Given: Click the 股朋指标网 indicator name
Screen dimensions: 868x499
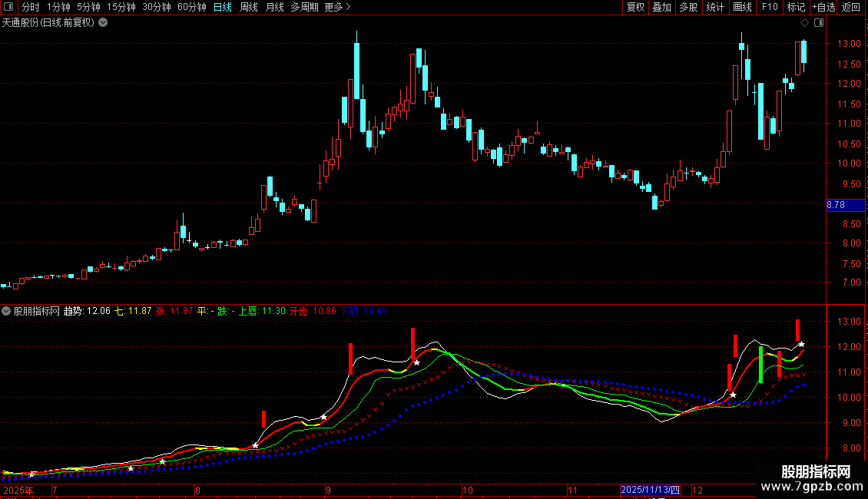Looking at the screenshot, I should [x=37, y=311].
